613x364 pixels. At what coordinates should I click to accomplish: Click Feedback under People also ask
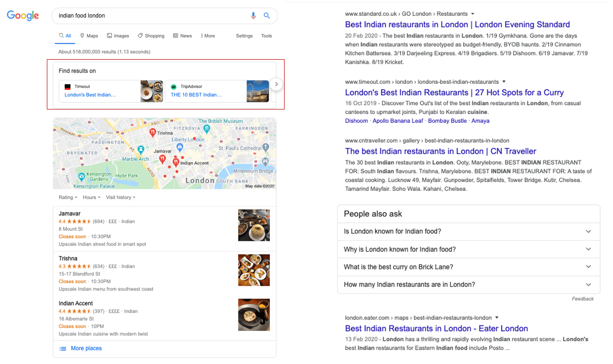[583, 299]
